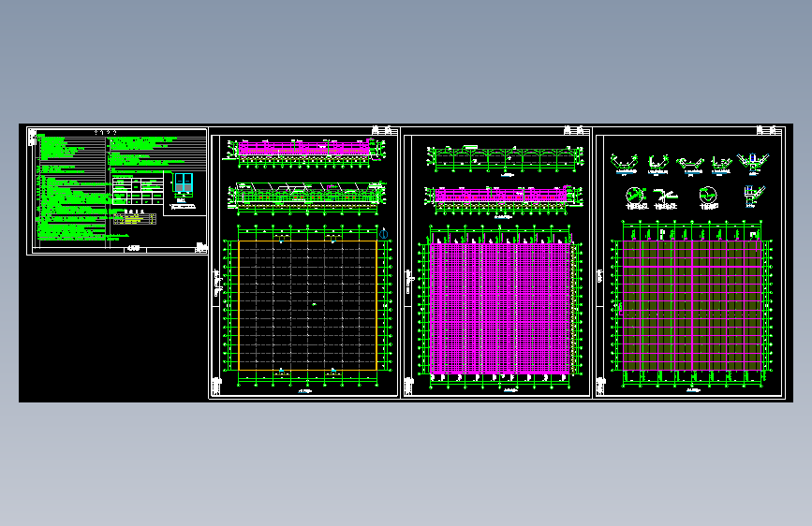Select the olive-filled roof plan with magenta grid
The image size is (812, 526).
coord(692,305)
